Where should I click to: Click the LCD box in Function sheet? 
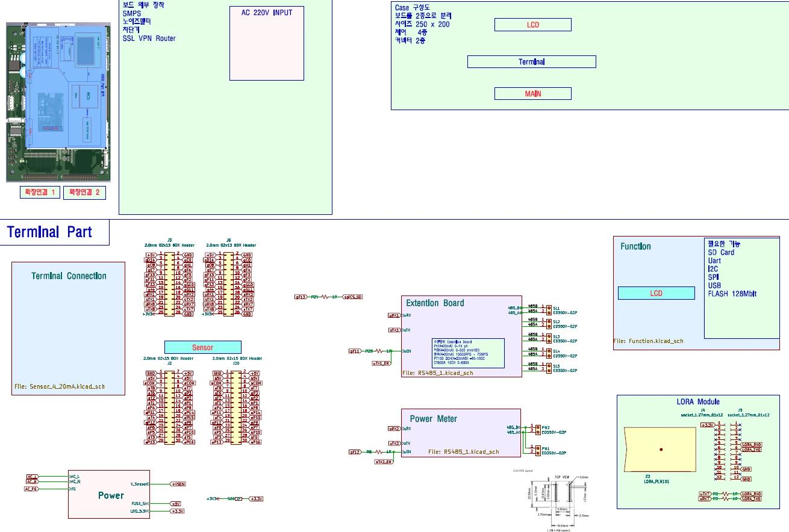656,293
